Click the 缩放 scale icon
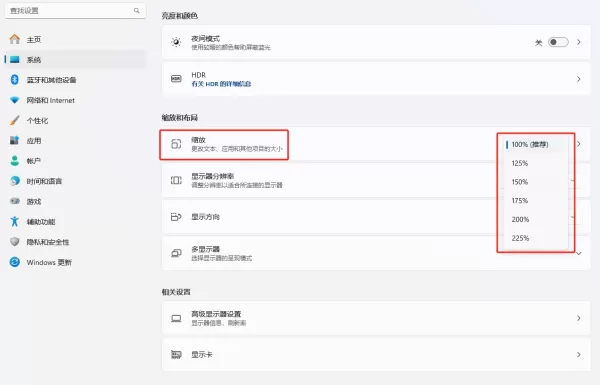The width and height of the screenshot is (600, 385). (176, 144)
